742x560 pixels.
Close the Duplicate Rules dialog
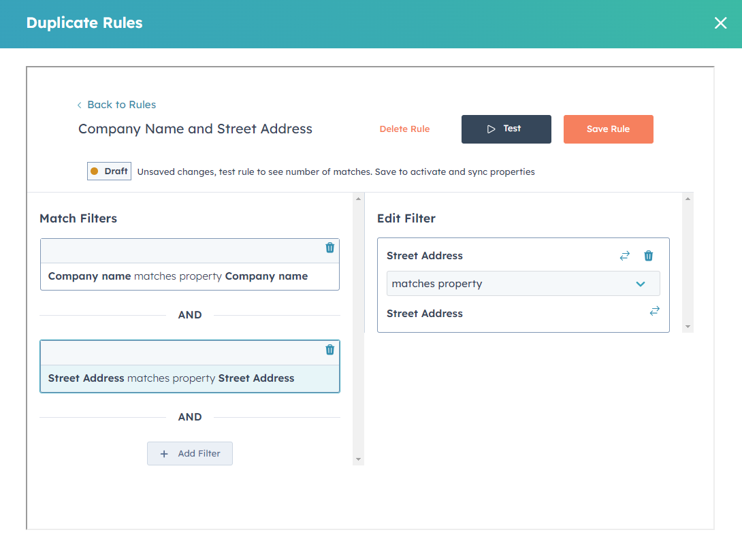tap(720, 22)
